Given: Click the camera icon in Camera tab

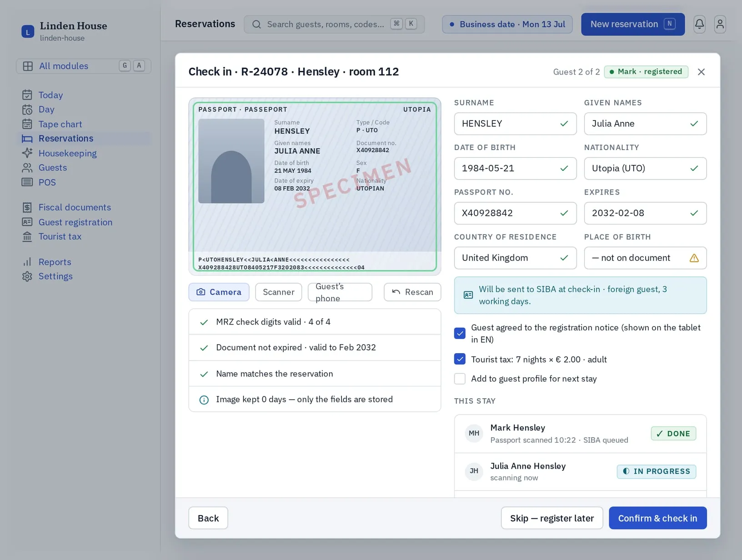Looking at the screenshot, I should (201, 292).
